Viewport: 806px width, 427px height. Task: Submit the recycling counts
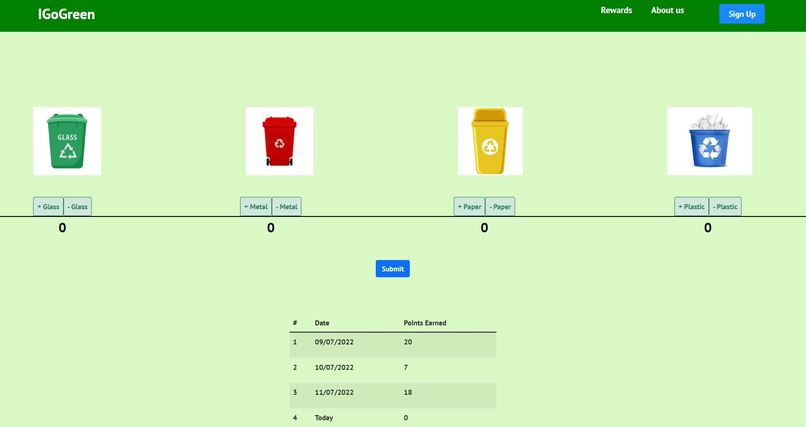coord(393,269)
